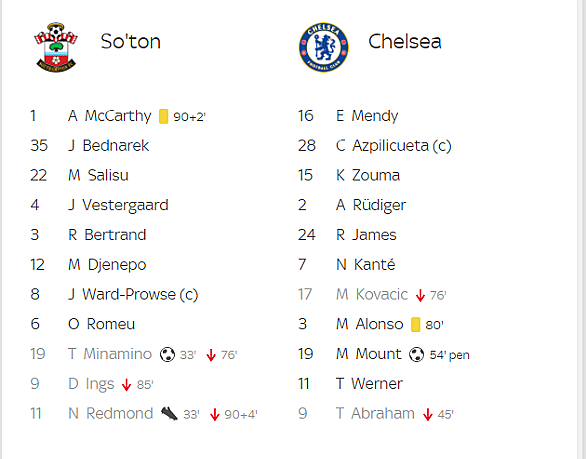Select player T Werner
Screen dimensions: 586x459
pos(369,384)
